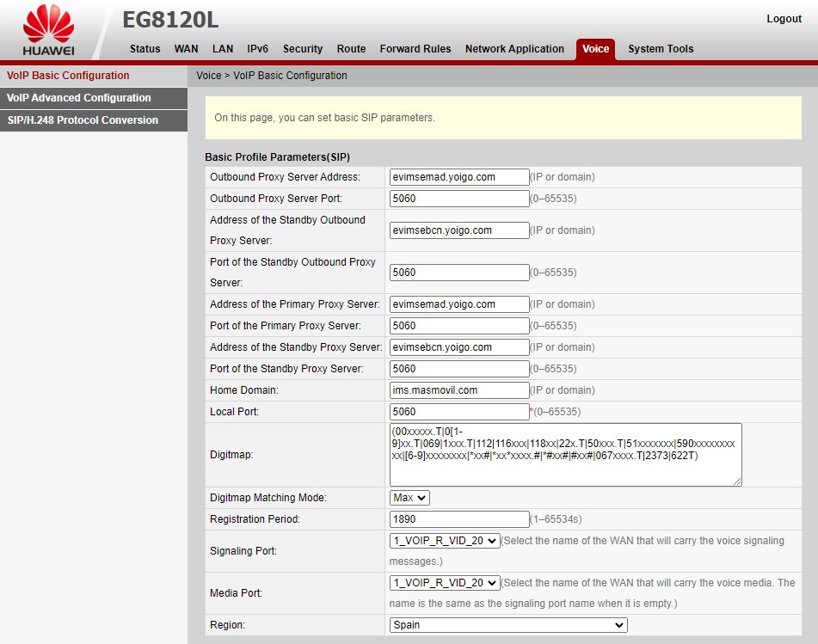The image size is (818, 644).
Task: Open the Region dropdown showing Spain
Action: point(508,625)
